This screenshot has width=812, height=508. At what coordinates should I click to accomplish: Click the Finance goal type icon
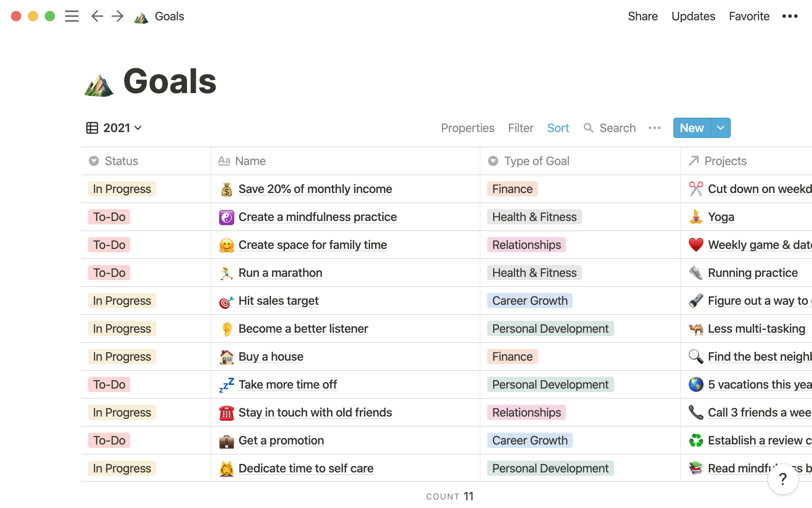[x=512, y=188]
